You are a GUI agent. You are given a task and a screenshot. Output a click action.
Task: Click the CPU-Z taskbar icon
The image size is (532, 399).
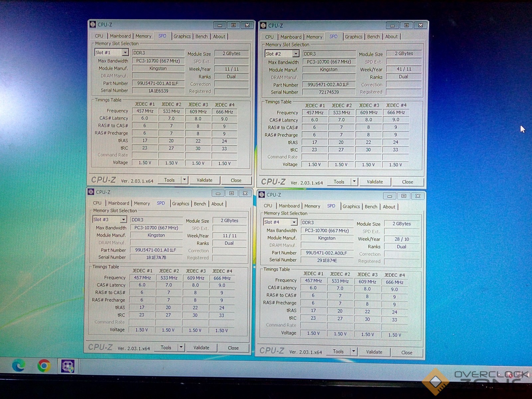point(67,366)
